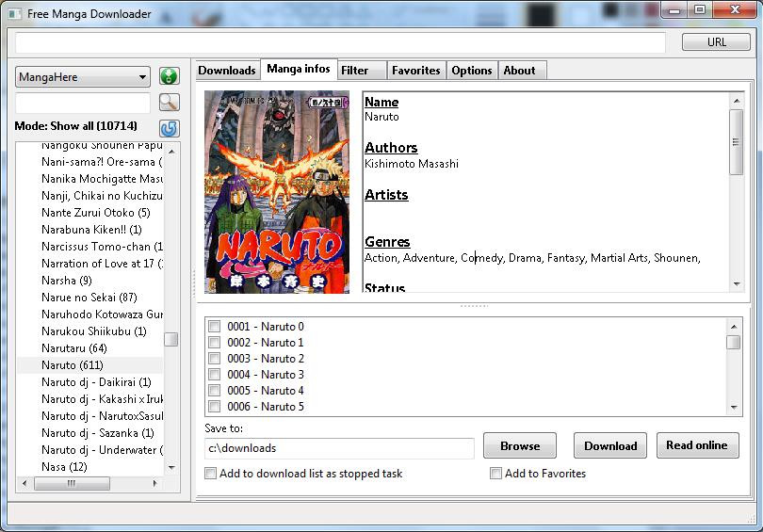The width and height of the screenshot is (763, 532).
Task: Minimize the Free Manga Downloader window
Action: [674, 9]
